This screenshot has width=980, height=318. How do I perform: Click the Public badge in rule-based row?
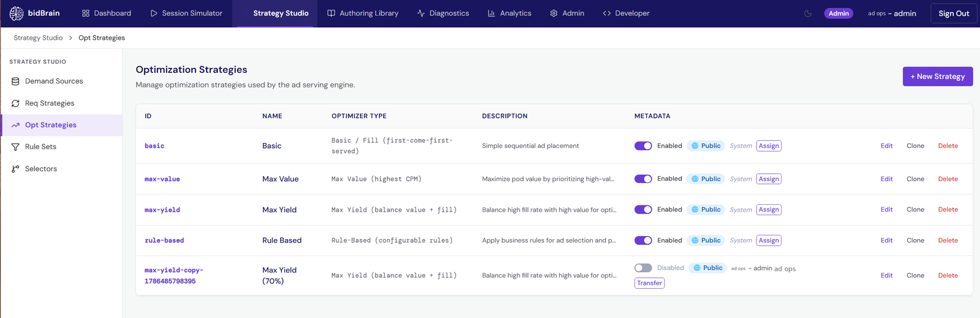(x=706, y=240)
